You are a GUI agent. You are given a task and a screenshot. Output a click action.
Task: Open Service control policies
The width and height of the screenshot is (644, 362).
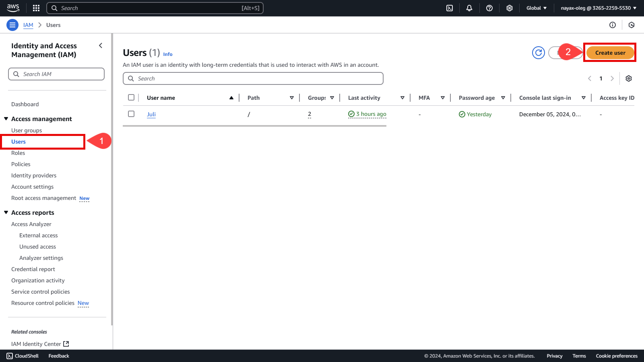(x=41, y=292)
